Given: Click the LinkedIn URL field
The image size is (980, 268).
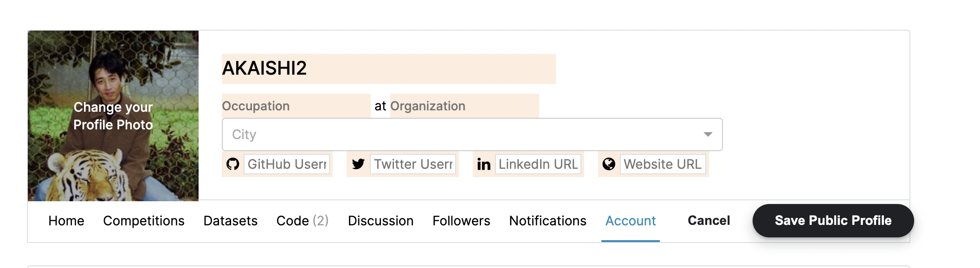Looking at the screenshot, I should [x=538, y=164].
